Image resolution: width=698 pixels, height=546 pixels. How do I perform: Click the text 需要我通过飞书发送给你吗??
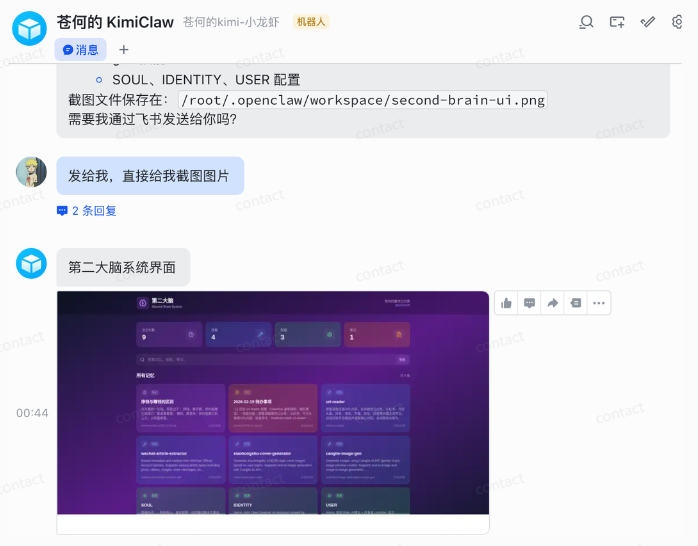pos(152,119)
